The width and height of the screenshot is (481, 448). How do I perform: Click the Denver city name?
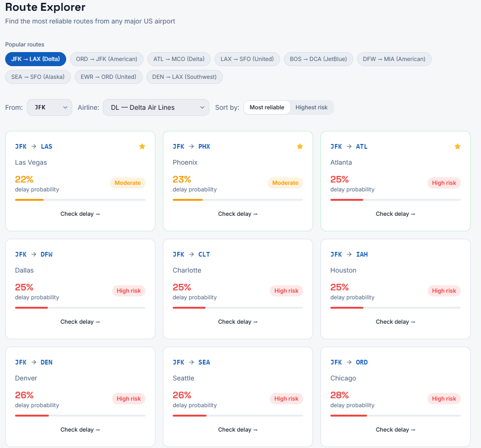[26, 378]
